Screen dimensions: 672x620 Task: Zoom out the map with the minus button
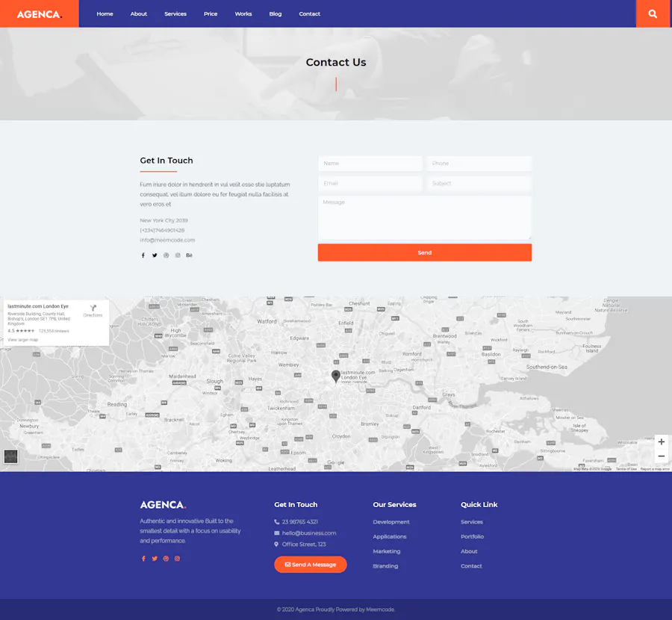coord(661,456)
